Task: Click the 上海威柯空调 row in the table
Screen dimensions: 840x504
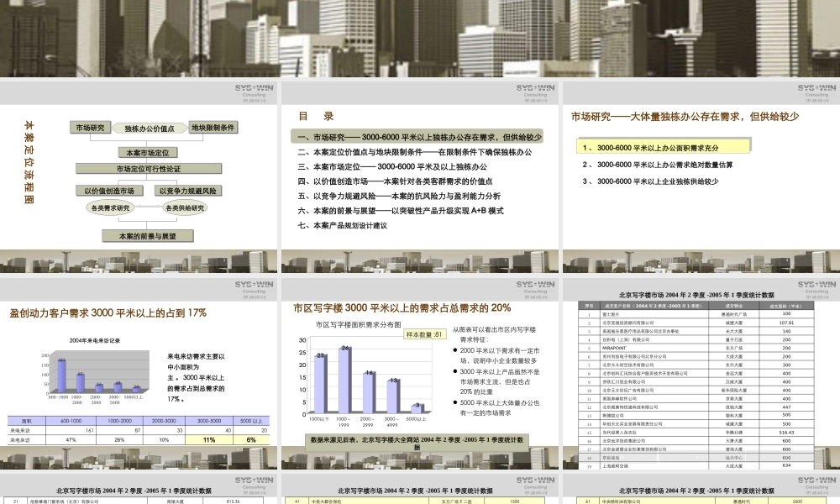Action: [696, 466]
